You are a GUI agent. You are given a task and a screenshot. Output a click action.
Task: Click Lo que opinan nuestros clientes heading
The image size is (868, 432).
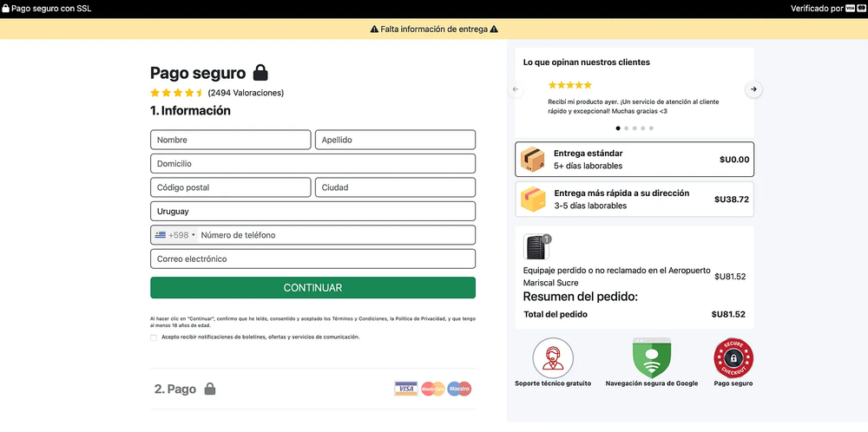coord(587,62)
